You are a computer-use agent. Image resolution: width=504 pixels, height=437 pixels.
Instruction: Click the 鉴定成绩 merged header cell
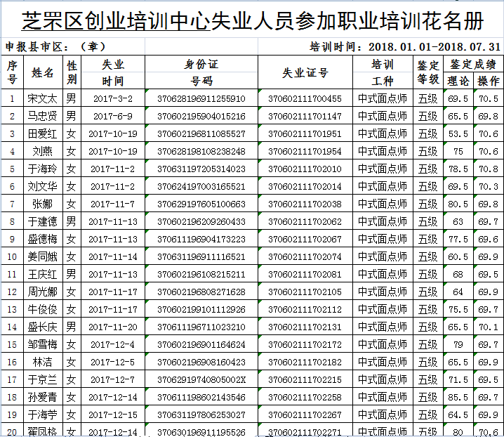[x=472, y=64]
